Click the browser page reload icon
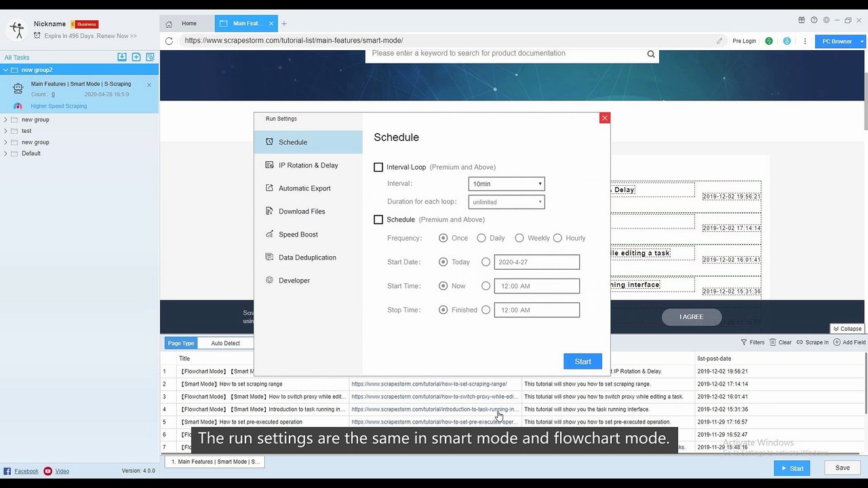The height and width of the screenshot is (488, 868). click(x=169, y=41)
